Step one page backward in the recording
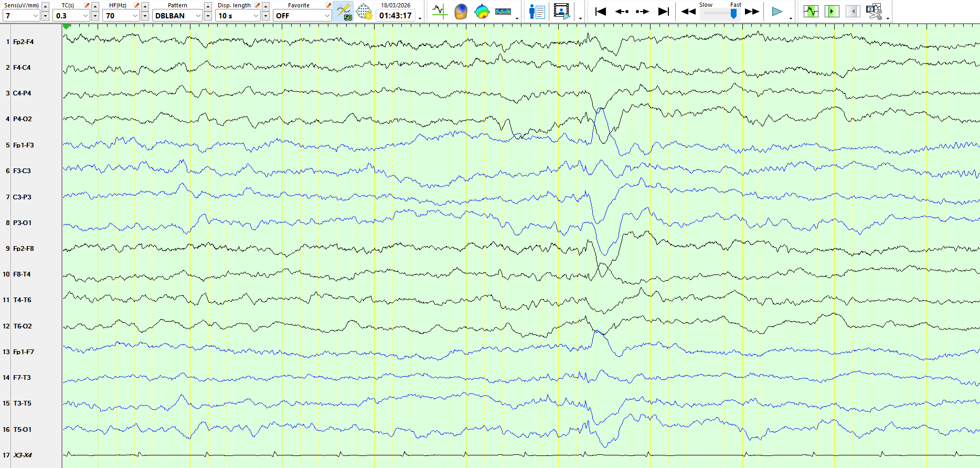Viewport: 980px width, 468px height. click(622, 11)
